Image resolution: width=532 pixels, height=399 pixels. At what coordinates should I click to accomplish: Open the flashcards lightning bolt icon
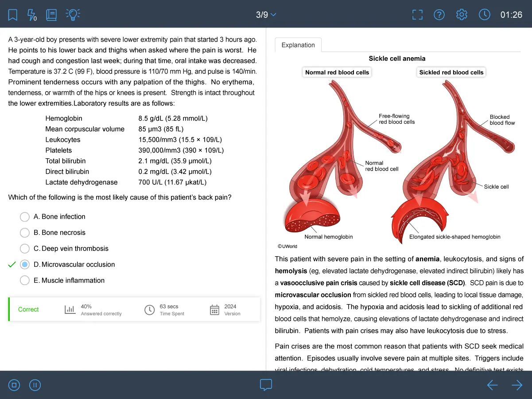coord(32,15)
